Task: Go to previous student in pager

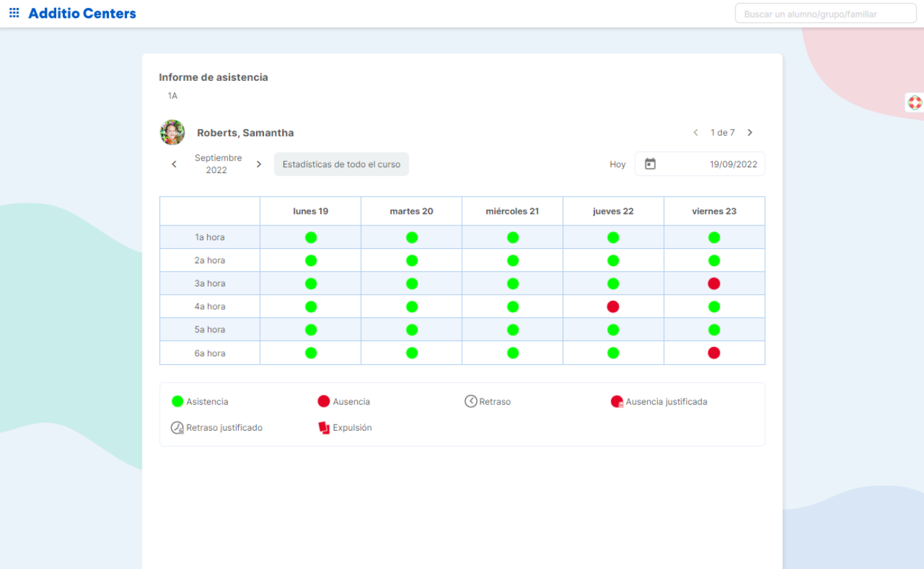Action: point(695,132)
